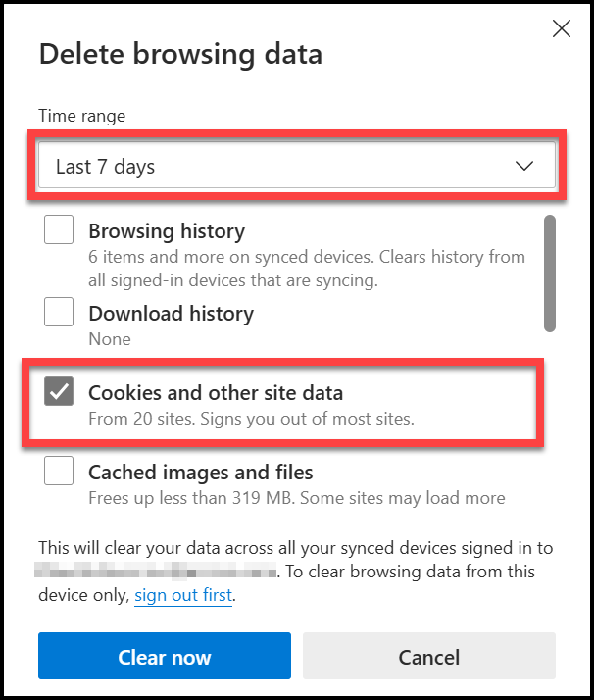Click the 'From 20 sites' cookies description

pyautogui.click(x=251, y=420)
